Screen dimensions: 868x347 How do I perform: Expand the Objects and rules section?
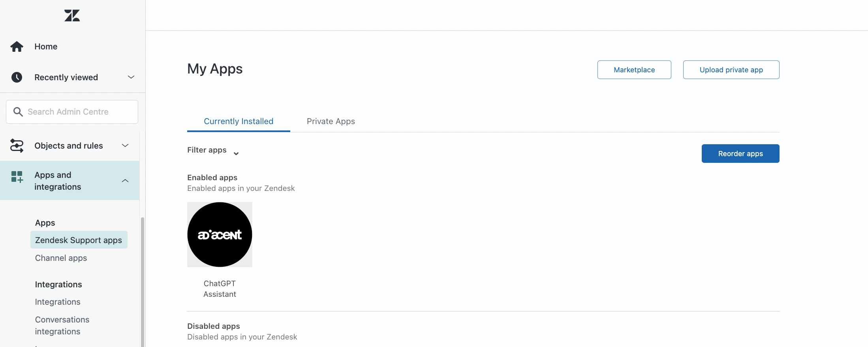click(x=125, y=145)
